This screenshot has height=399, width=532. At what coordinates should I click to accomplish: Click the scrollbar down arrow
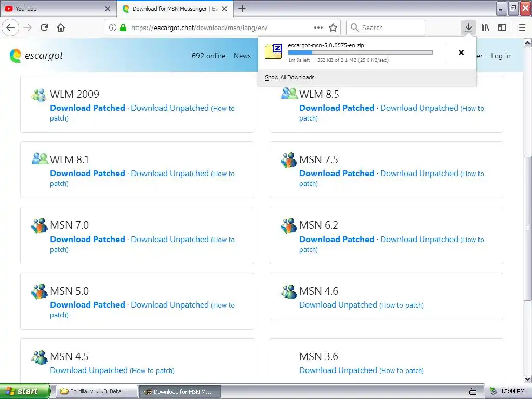(528, 379)
